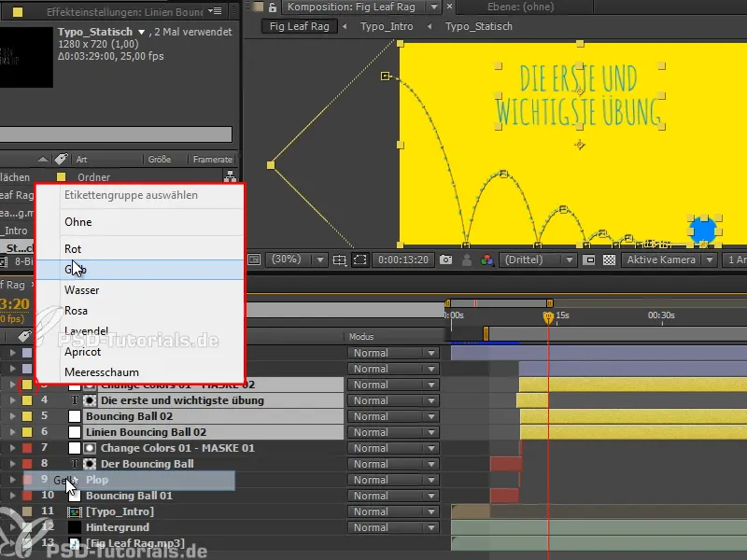Open the Typo_Statisch dropdown arrow in project panel
Viewport: 747px width, 560px height.
tap(142, 33)
